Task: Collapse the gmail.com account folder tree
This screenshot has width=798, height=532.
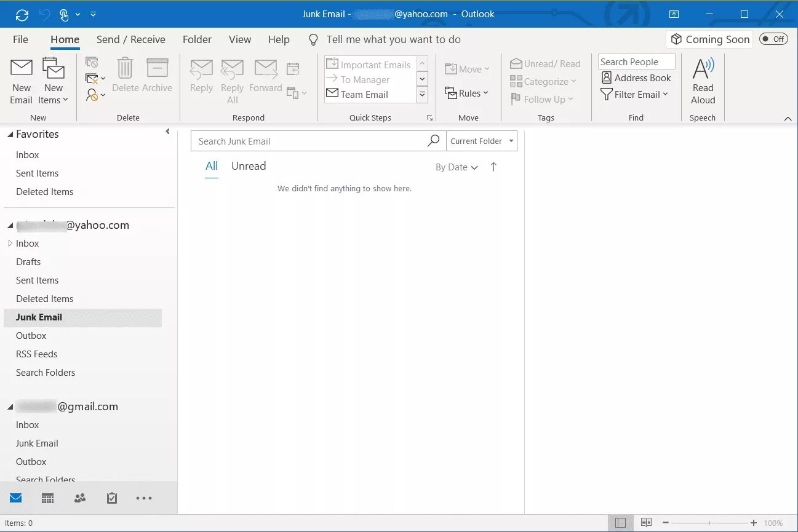Action: tap(10, 407)
